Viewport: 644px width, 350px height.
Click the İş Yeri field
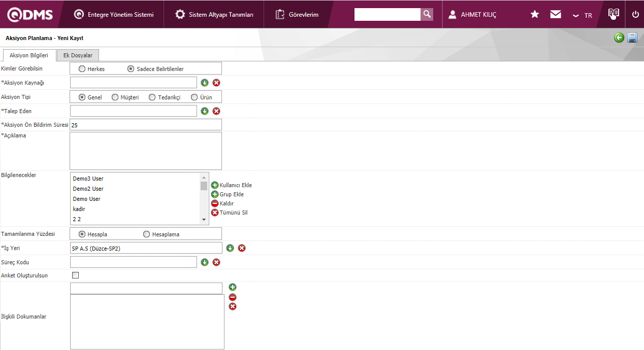[x=146, y=248]
